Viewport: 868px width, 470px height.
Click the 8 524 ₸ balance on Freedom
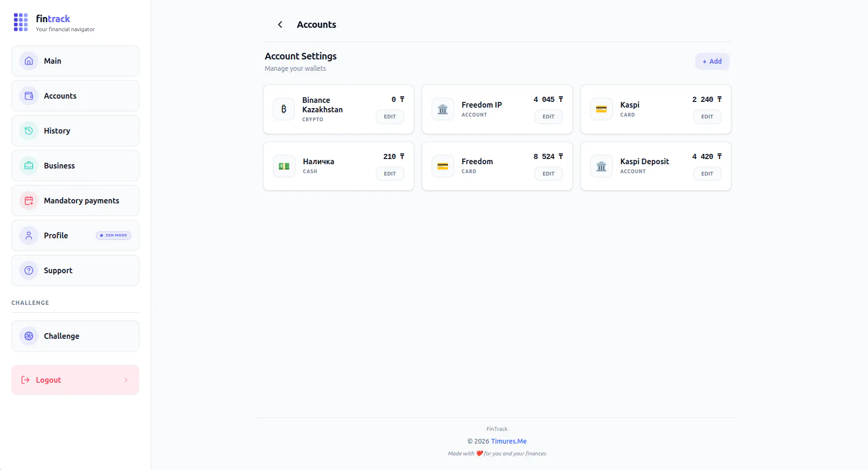pos(548,157)
